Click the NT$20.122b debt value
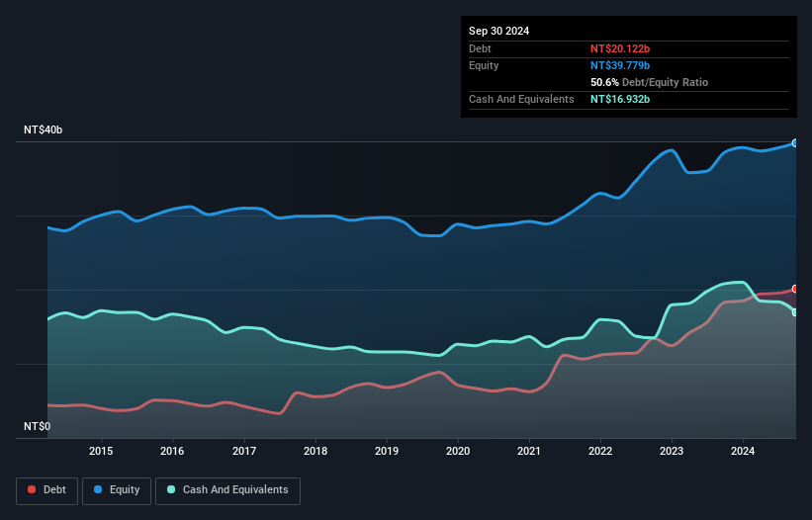Image resolution: width=812 pixels, height=520 pixels. pos(620,48)
